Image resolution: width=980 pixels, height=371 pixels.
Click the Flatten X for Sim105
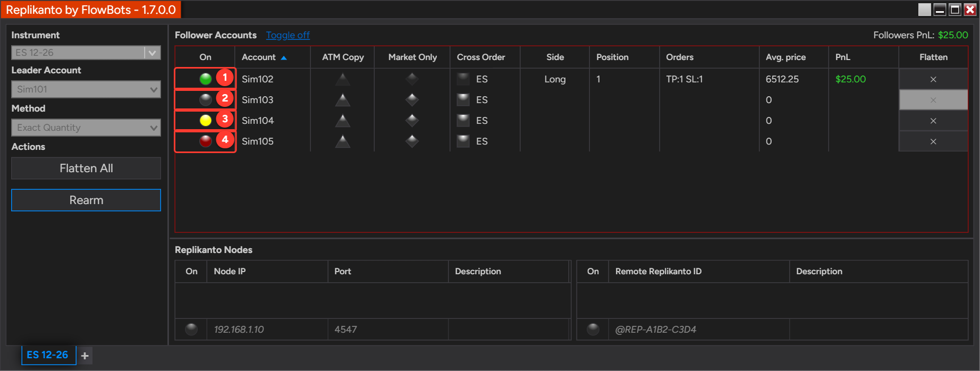(x=933, y=141)
